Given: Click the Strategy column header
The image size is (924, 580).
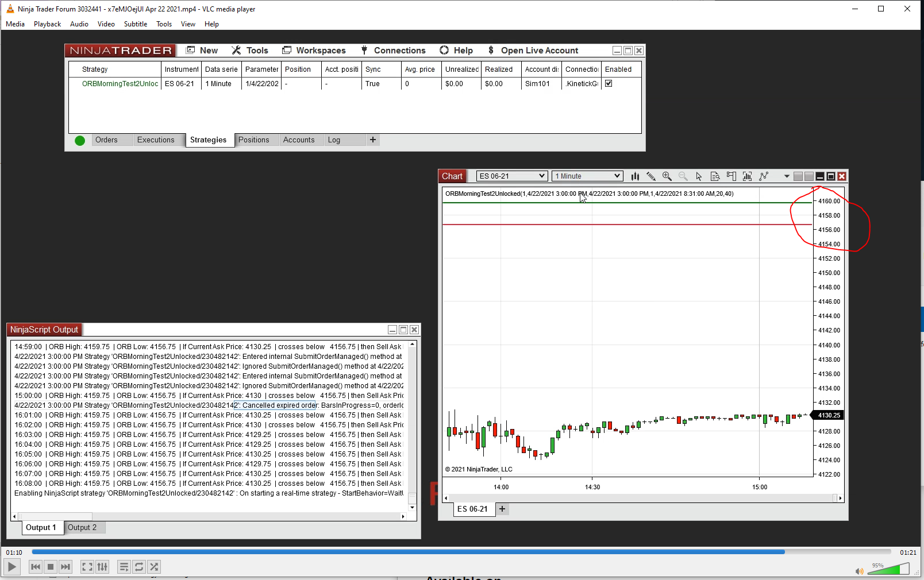Looking at the screenshot, I should coord(115,69).
